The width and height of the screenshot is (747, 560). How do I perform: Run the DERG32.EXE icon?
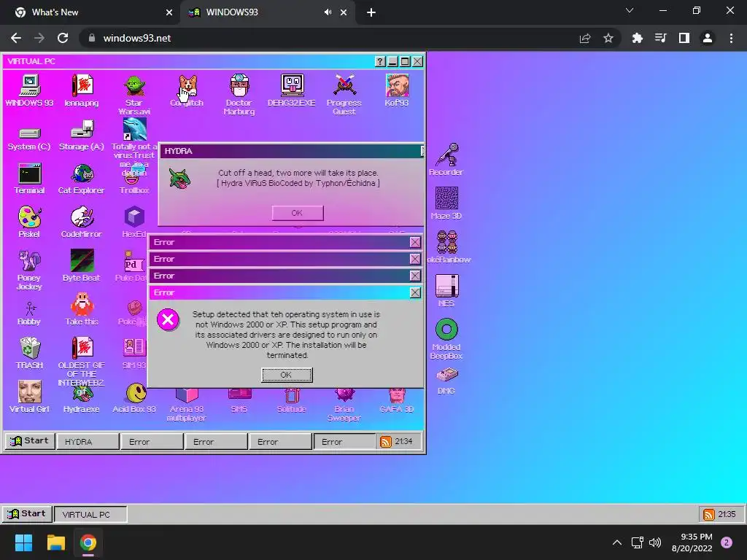(292, 86)
